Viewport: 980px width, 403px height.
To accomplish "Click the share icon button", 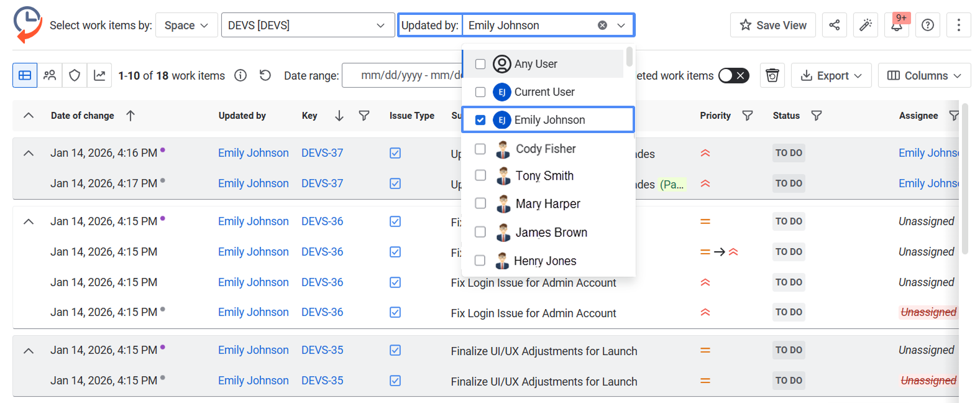I will (x=834, y=25).
